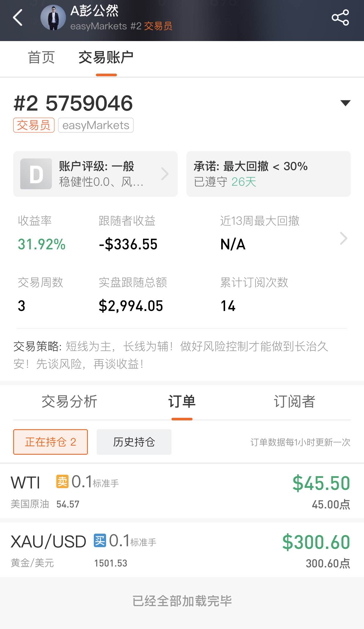
Task: Open account rating details chevron
Action: point(165,174)
